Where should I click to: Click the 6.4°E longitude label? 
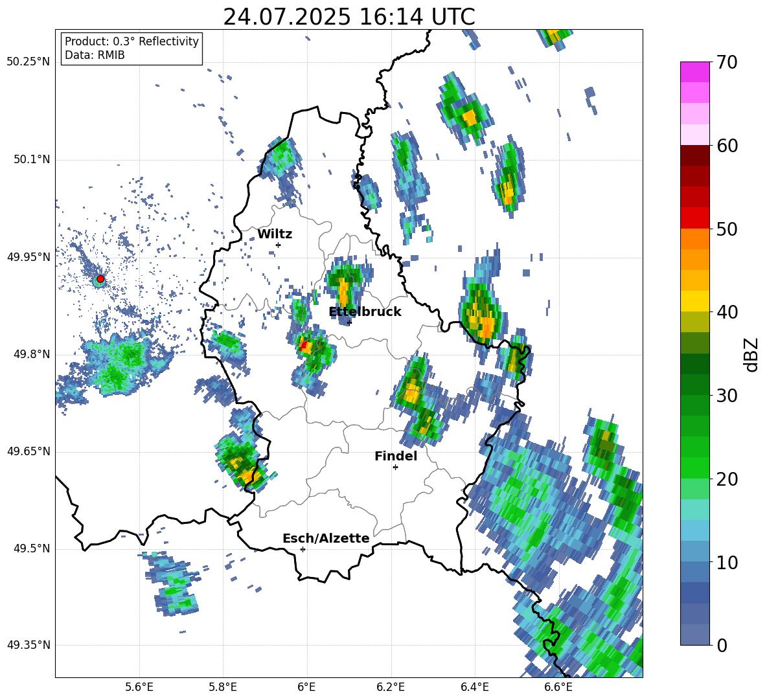pyautogui.click(x=475, y=687)
